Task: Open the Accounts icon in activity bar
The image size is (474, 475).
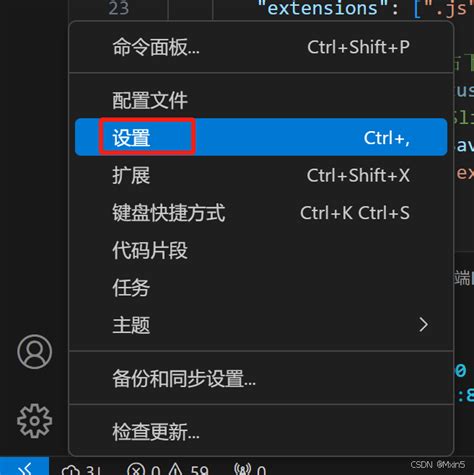Action: tap(35, 352)
